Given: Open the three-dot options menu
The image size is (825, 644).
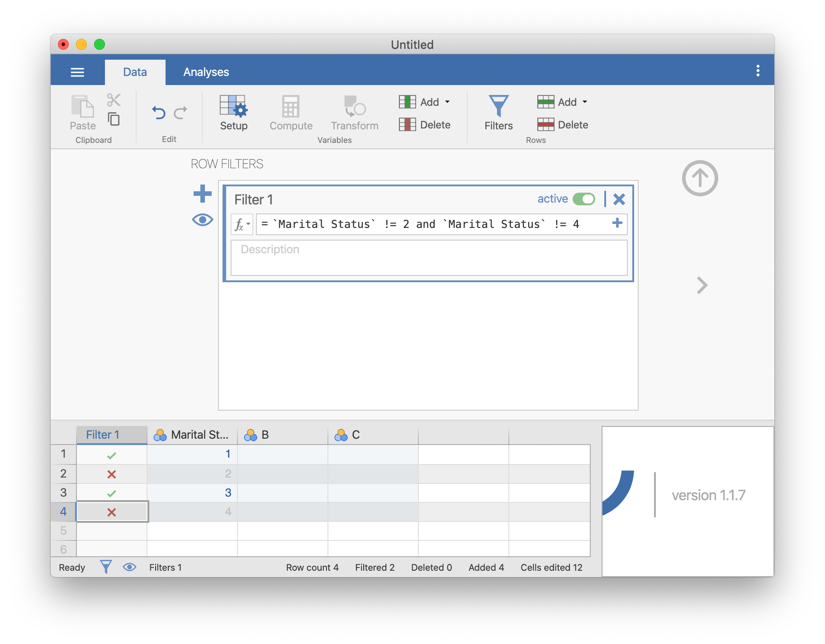Looking at the screenshot, I should pos(758,71).
